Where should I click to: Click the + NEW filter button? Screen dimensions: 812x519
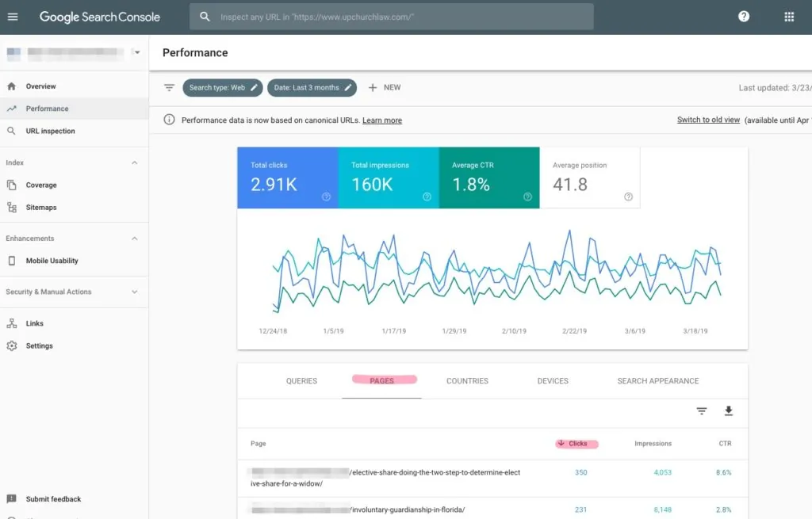click(x=384, y=87)
